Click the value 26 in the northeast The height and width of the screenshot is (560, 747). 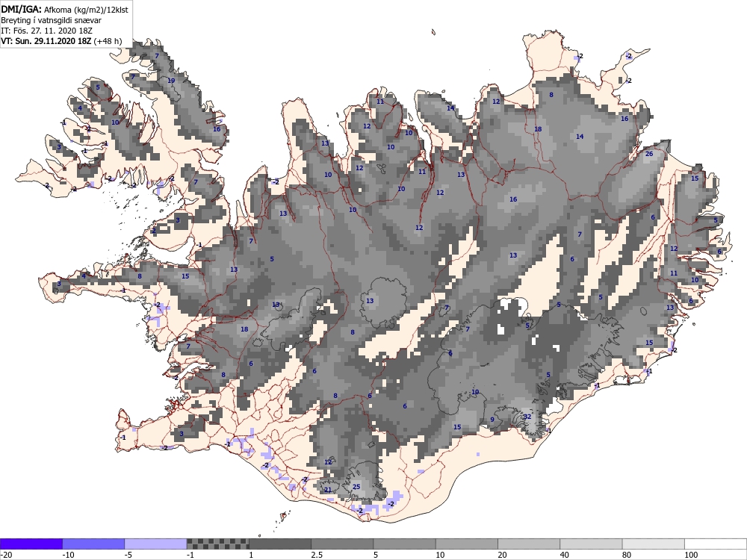pyautogui.click(x=649, y=154)
